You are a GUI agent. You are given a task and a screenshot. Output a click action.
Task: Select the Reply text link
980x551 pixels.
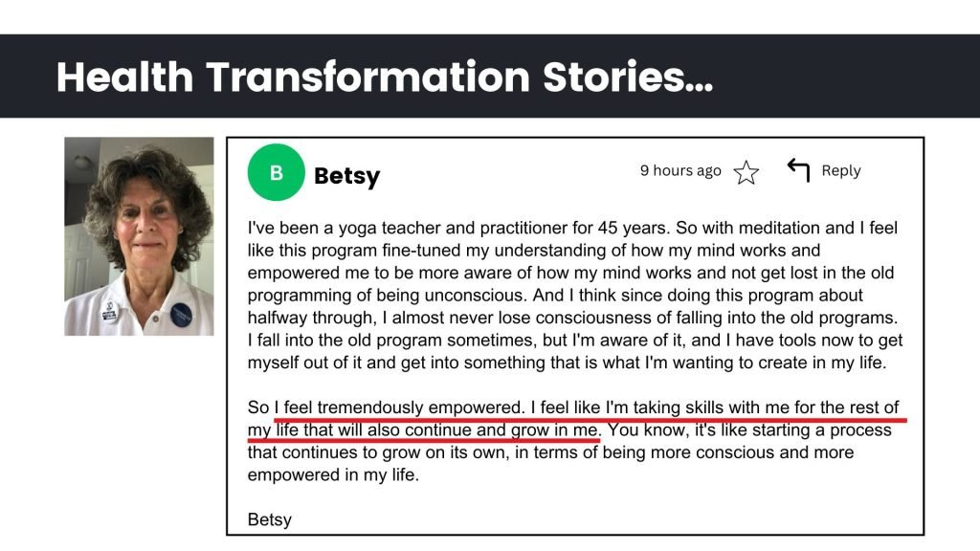(x=840, y=170)
